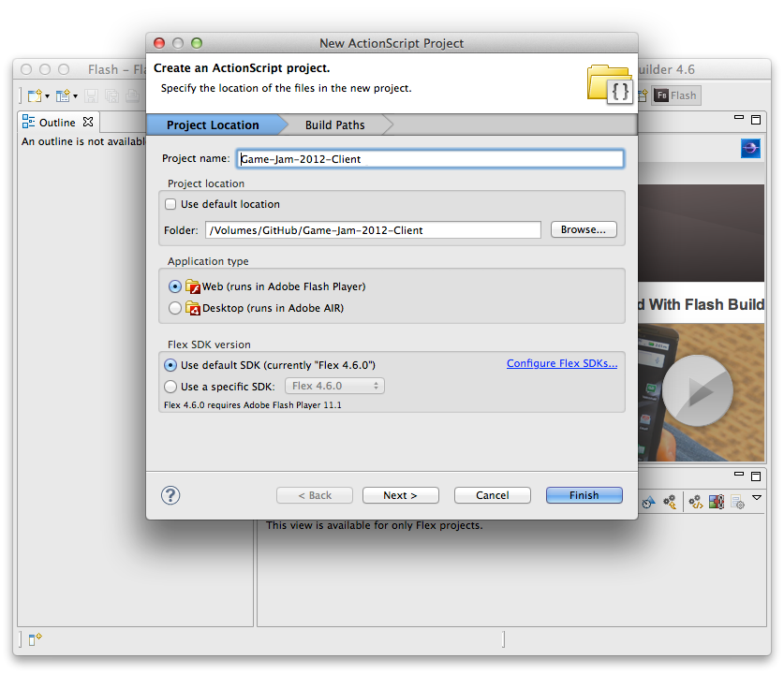Click the Desktop Adobe AIR application icon
The width and height of the screenshot is (784, 674).
coord(193,308)
